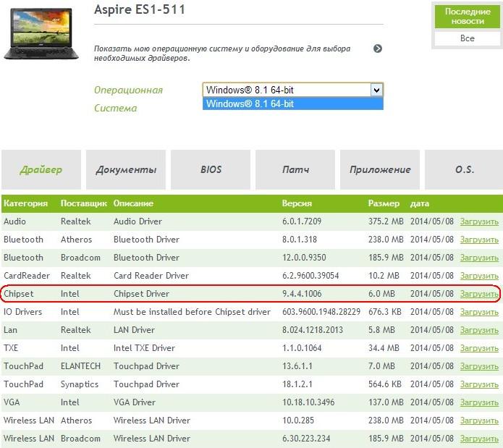
Task: Click the Операционная Система label
Action: click(x=128, y=98)
